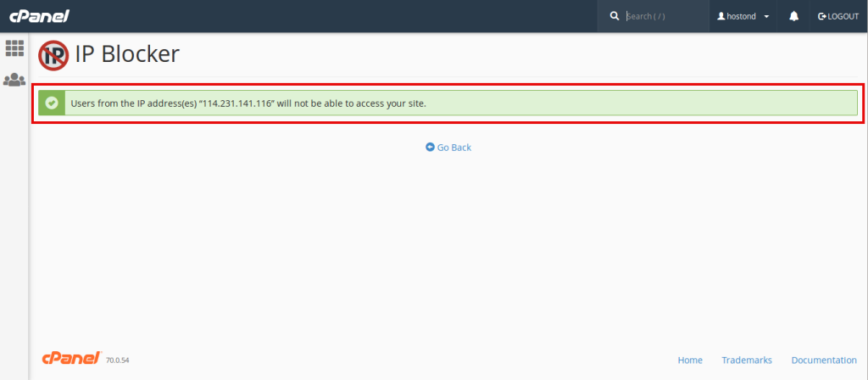The image size is (868, 380).
Task: Click the blocked IP success message
Action: [248, 103]
